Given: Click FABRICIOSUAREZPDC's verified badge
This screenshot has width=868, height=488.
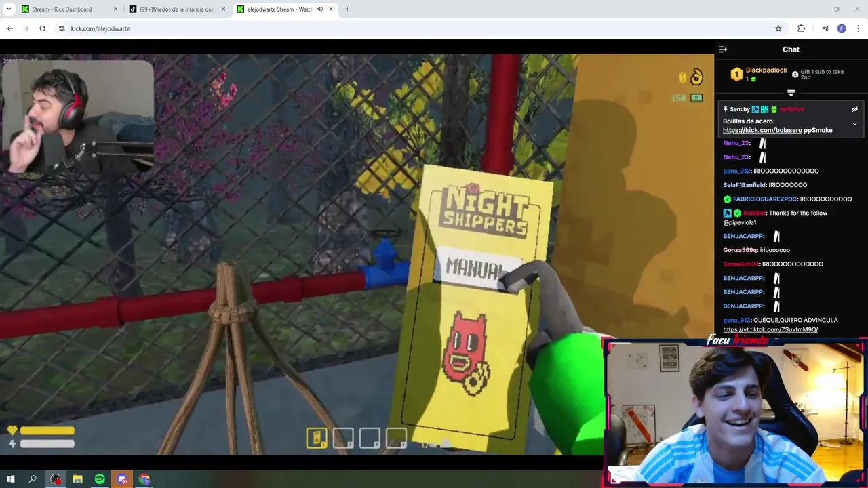Looking at the screenshot, I should click(x=727, y=199).
